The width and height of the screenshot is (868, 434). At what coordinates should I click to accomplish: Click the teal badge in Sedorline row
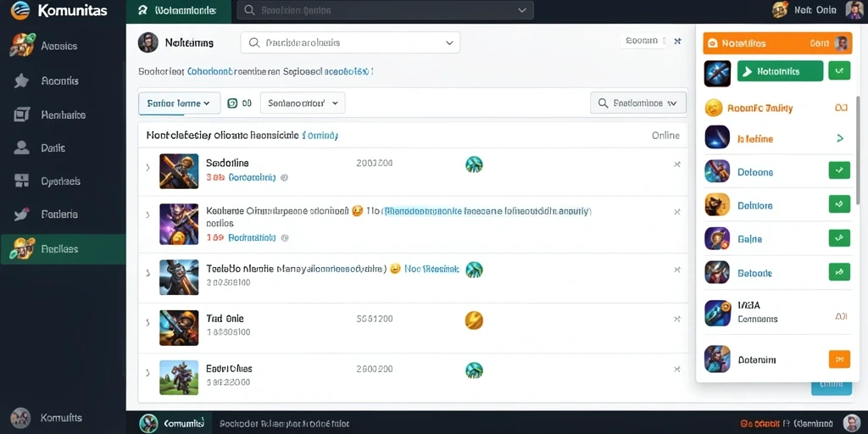click(x=474, y=164)
